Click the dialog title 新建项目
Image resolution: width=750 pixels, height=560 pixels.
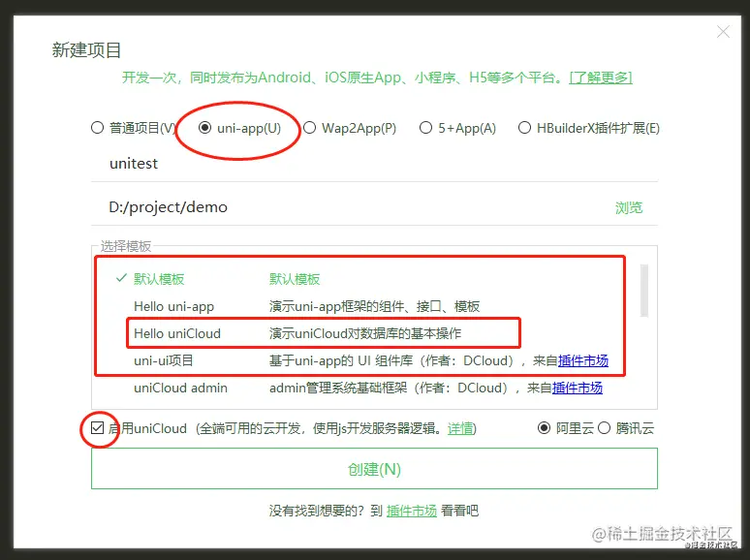coord(86,49)
